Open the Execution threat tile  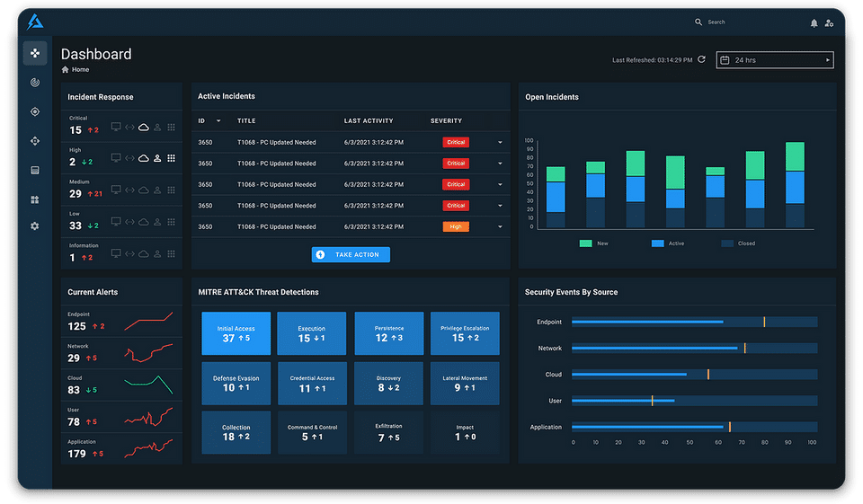(312, 333)
